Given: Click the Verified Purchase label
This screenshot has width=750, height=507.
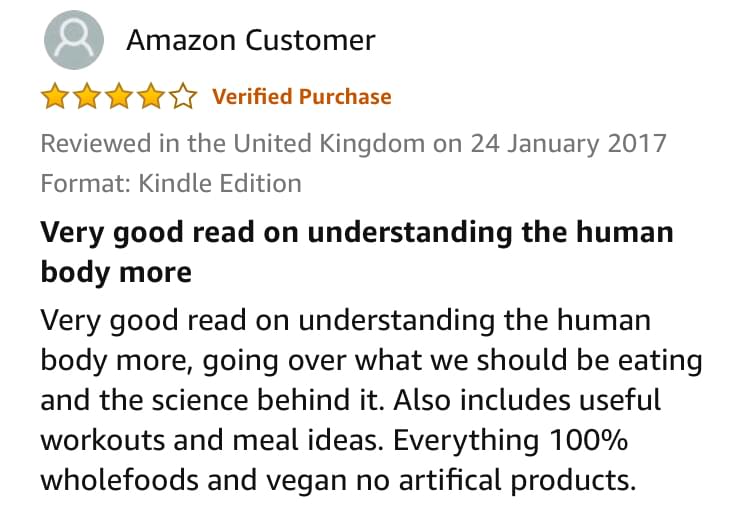Looking at the screenshot, I should pos(302,97).
